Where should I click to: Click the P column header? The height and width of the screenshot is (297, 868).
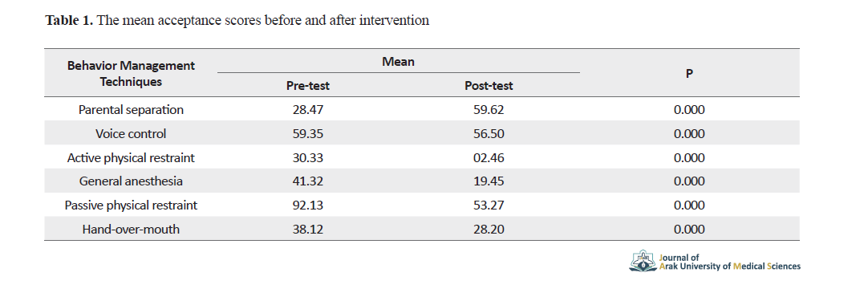coord(689,73)
